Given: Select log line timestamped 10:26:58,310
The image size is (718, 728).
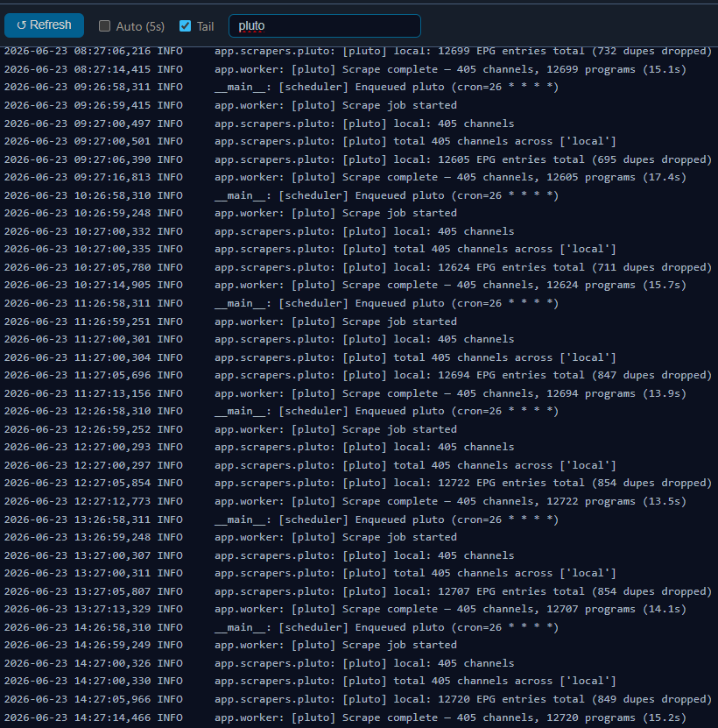Looking at the screenshot, I should pos(281,195).
